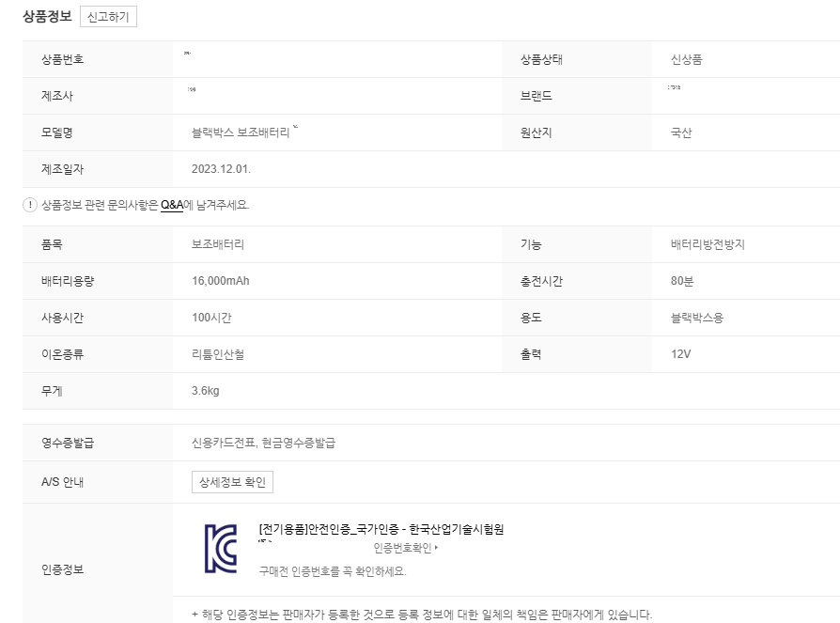
Task: Select the 16,000mAh capacity value
Action: [221, 281]
